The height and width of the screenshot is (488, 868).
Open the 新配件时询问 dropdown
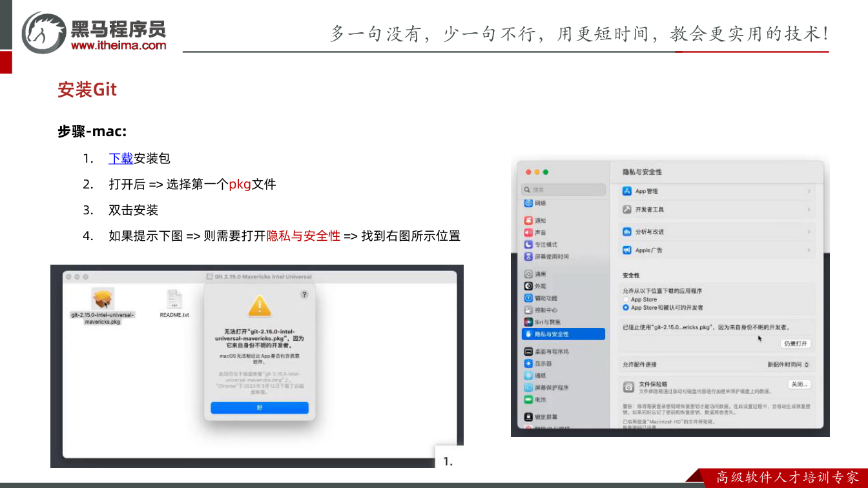pos(788,365)
